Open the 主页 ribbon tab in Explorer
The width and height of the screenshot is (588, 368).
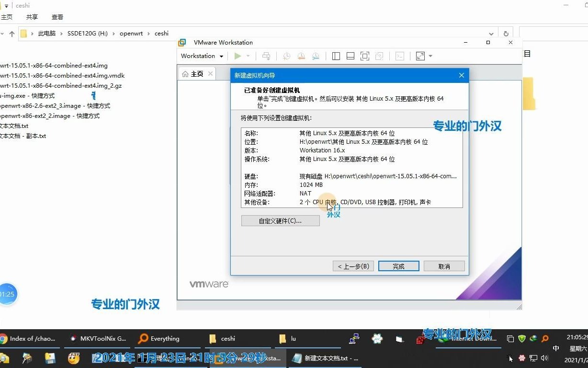pyautogui.click(x=7, y=17)
